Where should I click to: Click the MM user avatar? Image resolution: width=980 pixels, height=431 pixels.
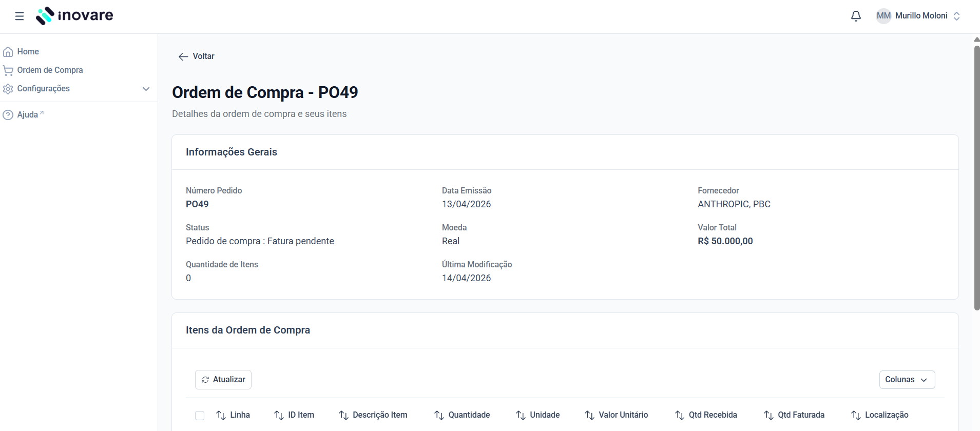pos(883,16)
